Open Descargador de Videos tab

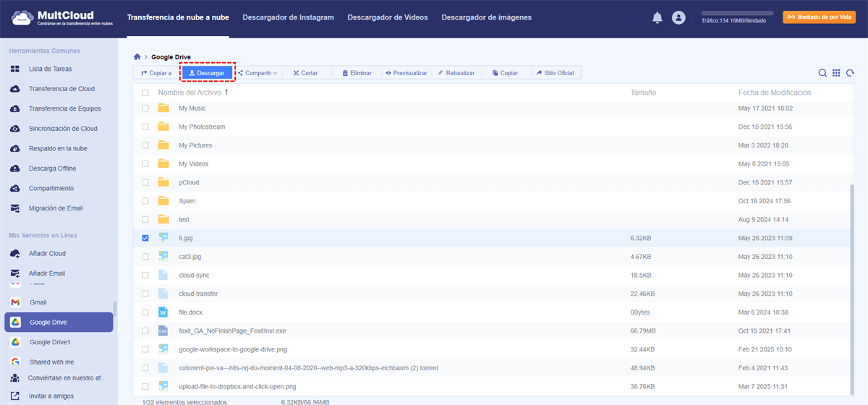(x=388, y=17)
